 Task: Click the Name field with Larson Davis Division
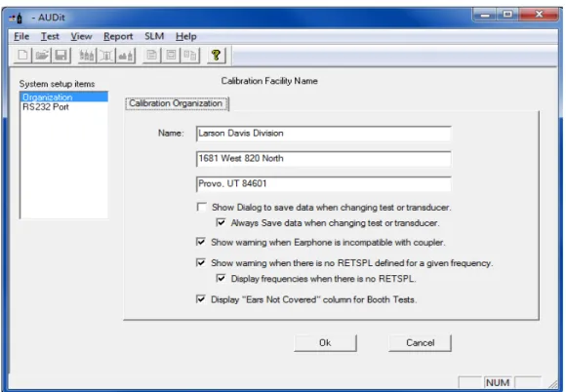[323, 134]
